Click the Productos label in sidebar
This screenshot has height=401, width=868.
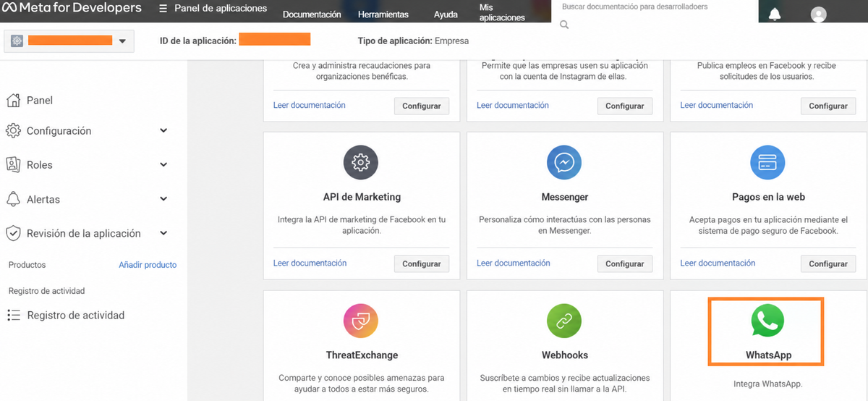pos(27,265)
